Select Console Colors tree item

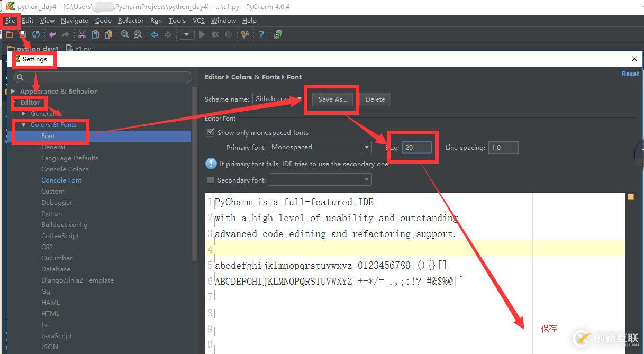click(x=65, y=169)
